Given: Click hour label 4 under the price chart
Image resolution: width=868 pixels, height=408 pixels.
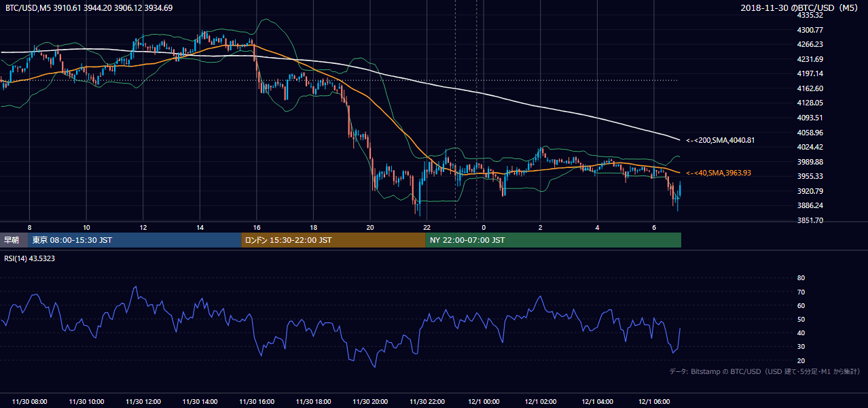Looking at the screenshot, I should point(598,227).
